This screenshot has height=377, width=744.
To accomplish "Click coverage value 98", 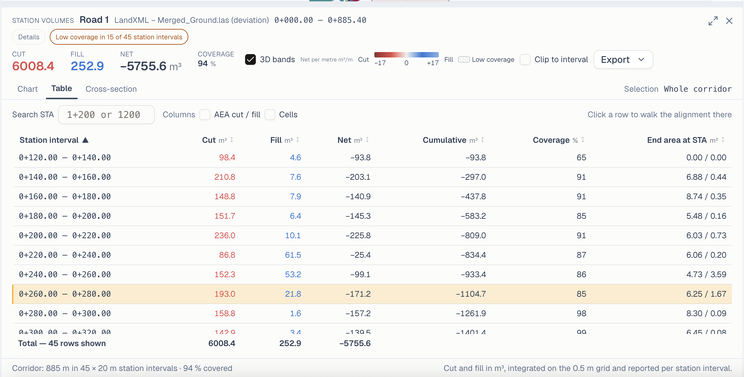I will [581, 313].
